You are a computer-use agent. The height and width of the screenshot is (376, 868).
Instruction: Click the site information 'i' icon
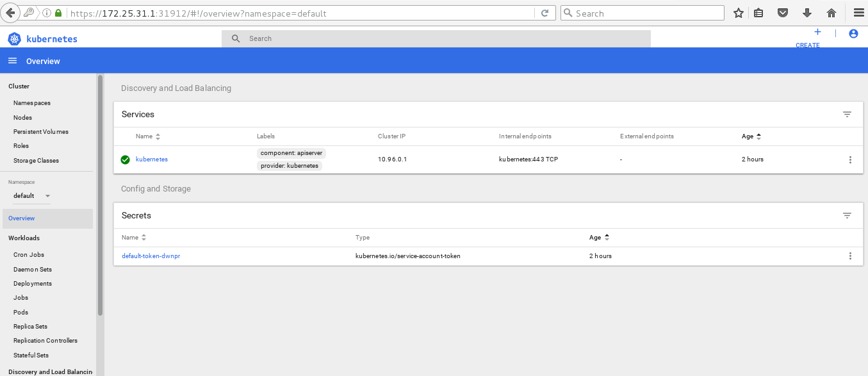tap(47, 13)
